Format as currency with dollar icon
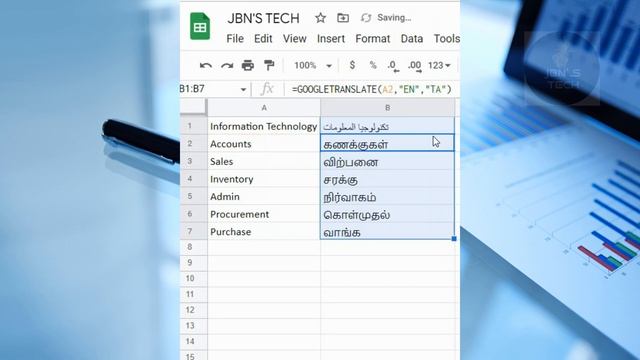This screenshot has height=360, width=640. pyautogui.click(x=352, y=65)
